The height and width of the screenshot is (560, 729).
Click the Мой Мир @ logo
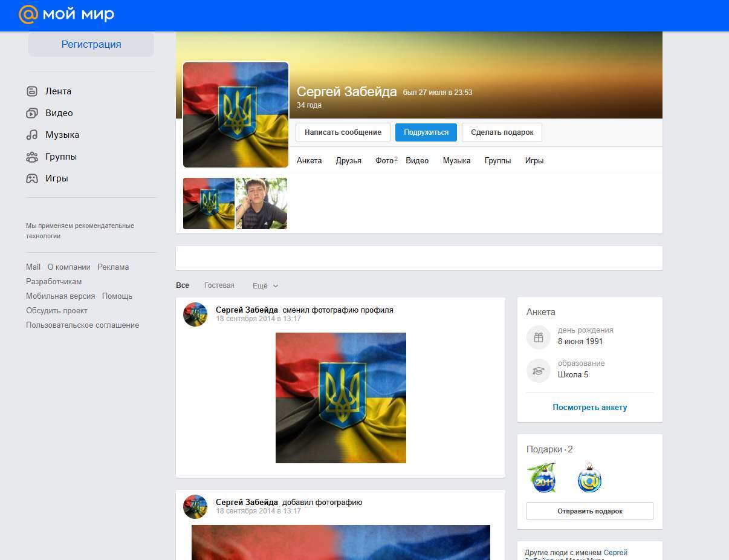tap(28, 14)
